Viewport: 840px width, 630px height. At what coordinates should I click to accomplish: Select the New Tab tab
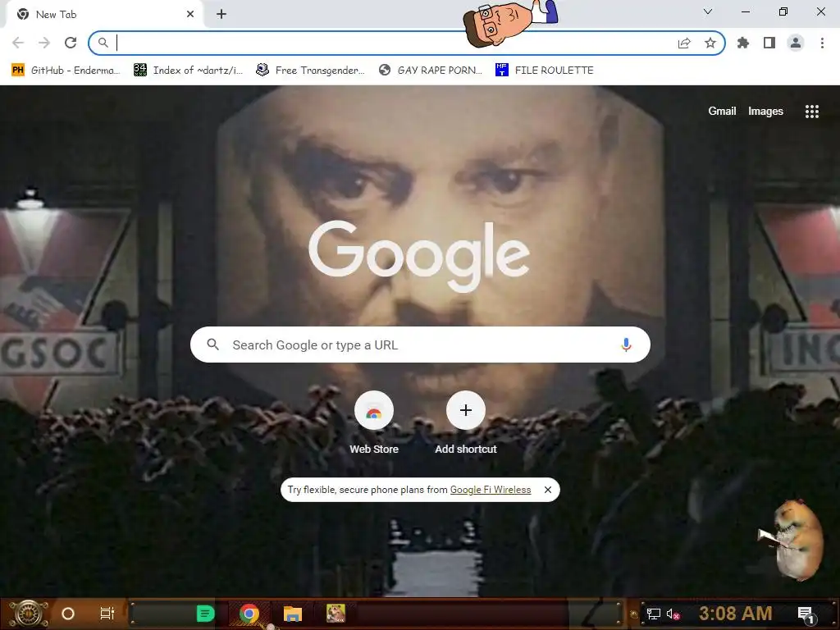[x=102, y=15]
